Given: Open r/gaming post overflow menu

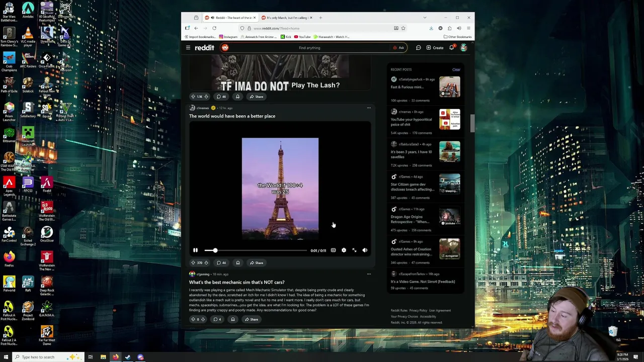Looking at the screenshot, I should (x=369, y=274).
